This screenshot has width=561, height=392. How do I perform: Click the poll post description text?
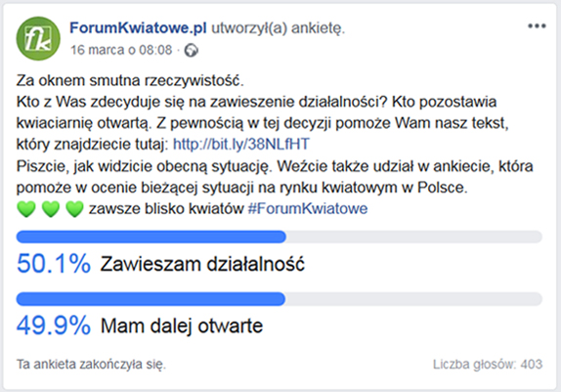point(275,145)
